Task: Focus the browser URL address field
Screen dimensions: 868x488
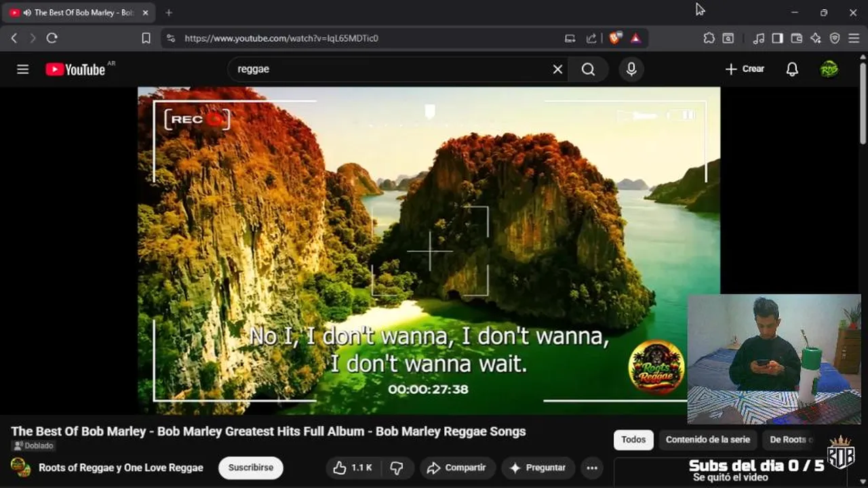Action: (373, 38)
